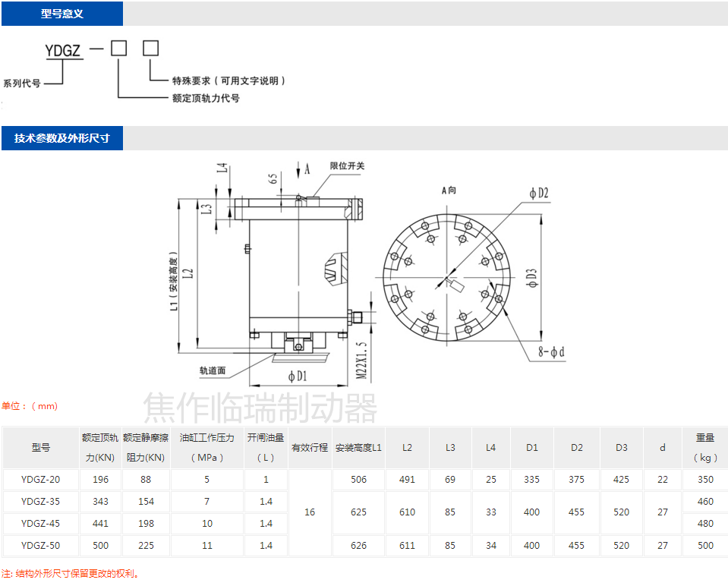The width and height of the screenshot is (728, 586).
Task: Click the YDGZ-20 model row label
Action: coord(39,480)
